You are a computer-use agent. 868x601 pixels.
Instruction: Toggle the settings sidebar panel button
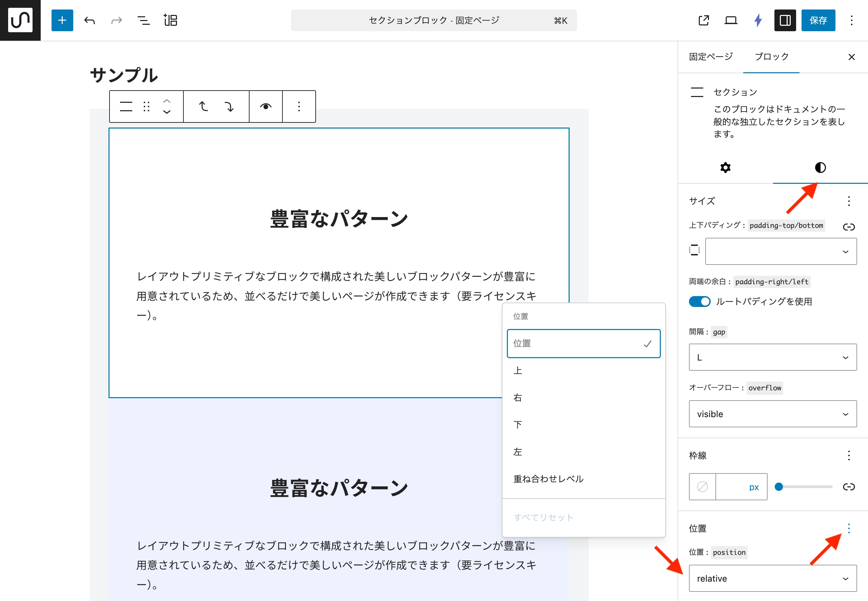(x=785, y=20)
